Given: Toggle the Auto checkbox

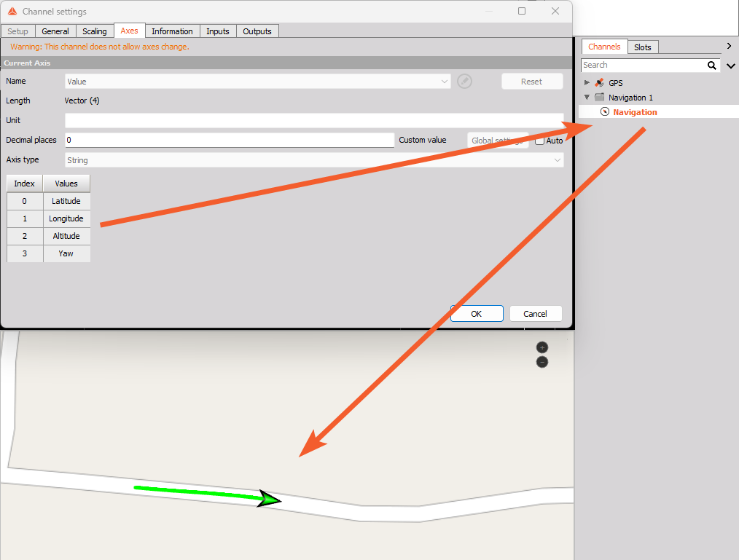Looking at the screenshot, I should [x=539, y=141].
